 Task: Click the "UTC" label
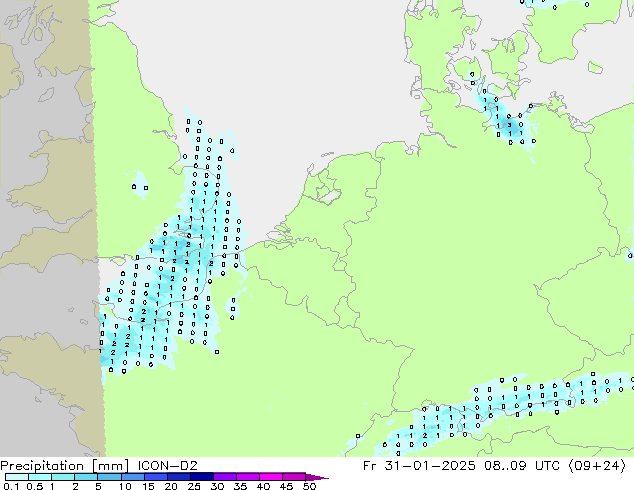(x=547, y=466)
